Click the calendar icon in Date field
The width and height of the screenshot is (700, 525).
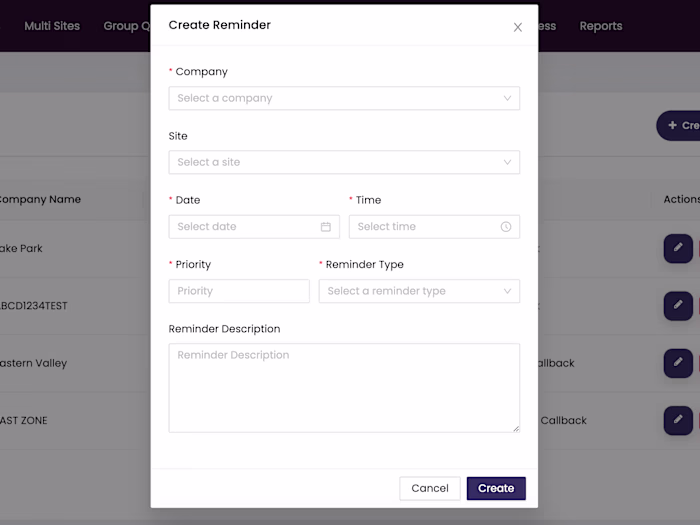326,227
